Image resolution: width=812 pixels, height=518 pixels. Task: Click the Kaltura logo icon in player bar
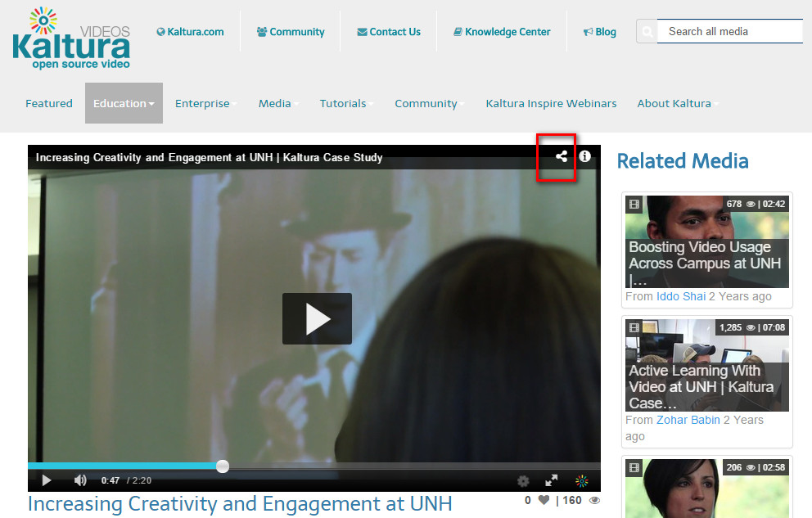pyautogui.click(x=581, y=481)
